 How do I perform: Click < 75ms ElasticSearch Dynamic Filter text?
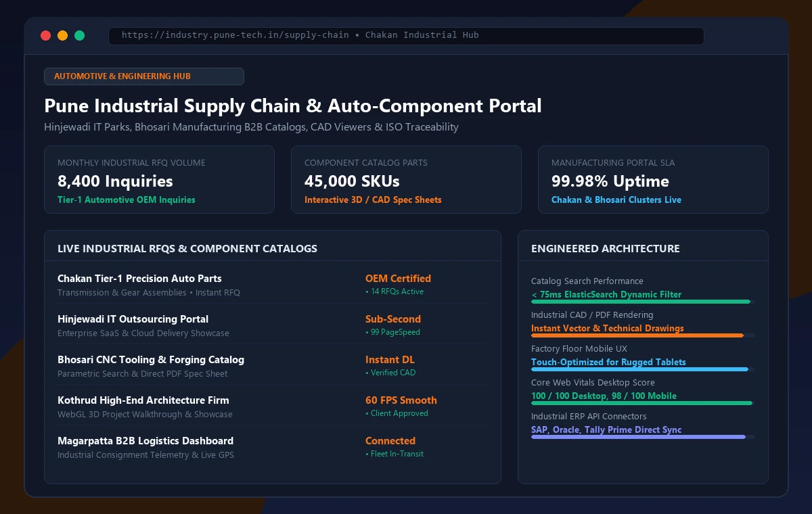tap(606, 295)
